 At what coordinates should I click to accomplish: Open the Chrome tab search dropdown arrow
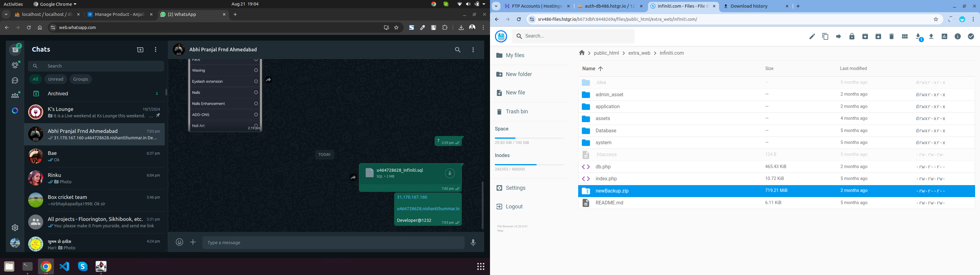click(x=496, y=6)
